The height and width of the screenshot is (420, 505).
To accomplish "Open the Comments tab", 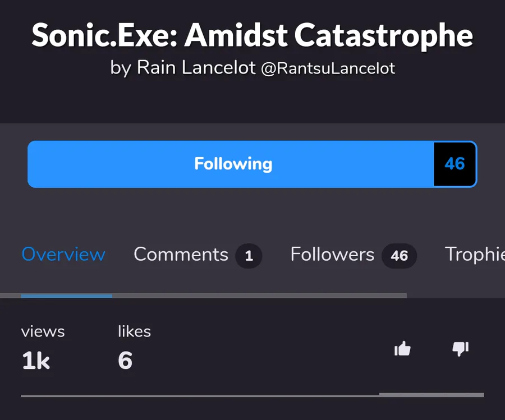I will point(181,255).
